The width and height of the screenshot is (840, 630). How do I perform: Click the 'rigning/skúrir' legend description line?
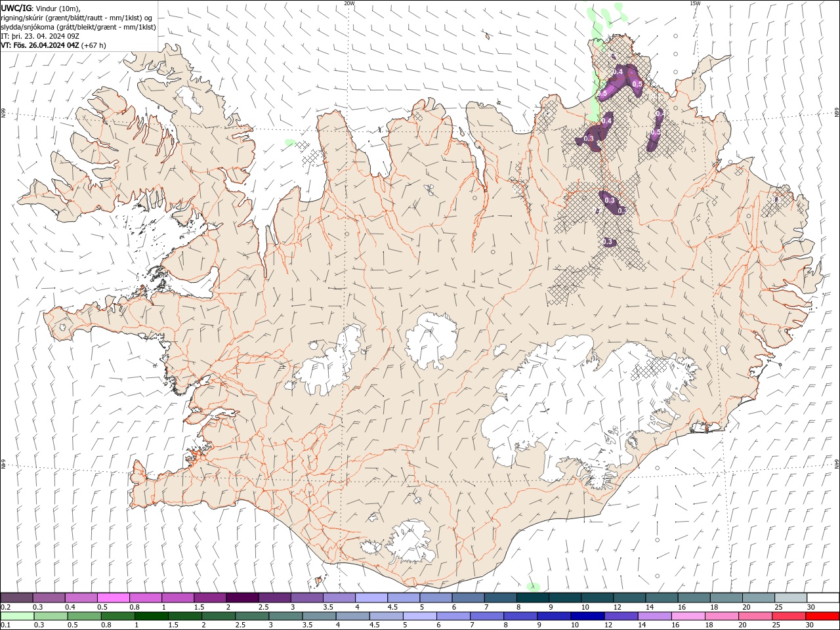pyautogui.click(x=77, y=18)
